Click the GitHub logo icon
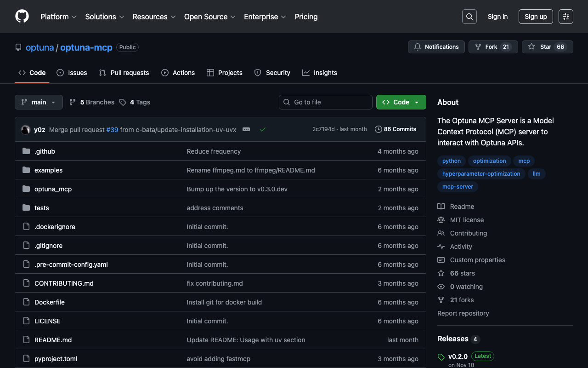The image size is (588, 368). pyautogui.click(x=22, y=17)
